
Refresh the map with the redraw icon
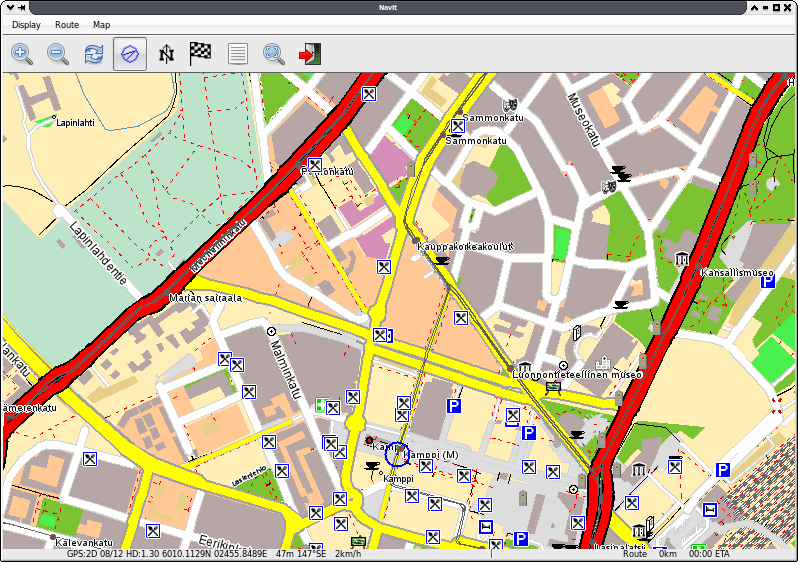point(94,54)
